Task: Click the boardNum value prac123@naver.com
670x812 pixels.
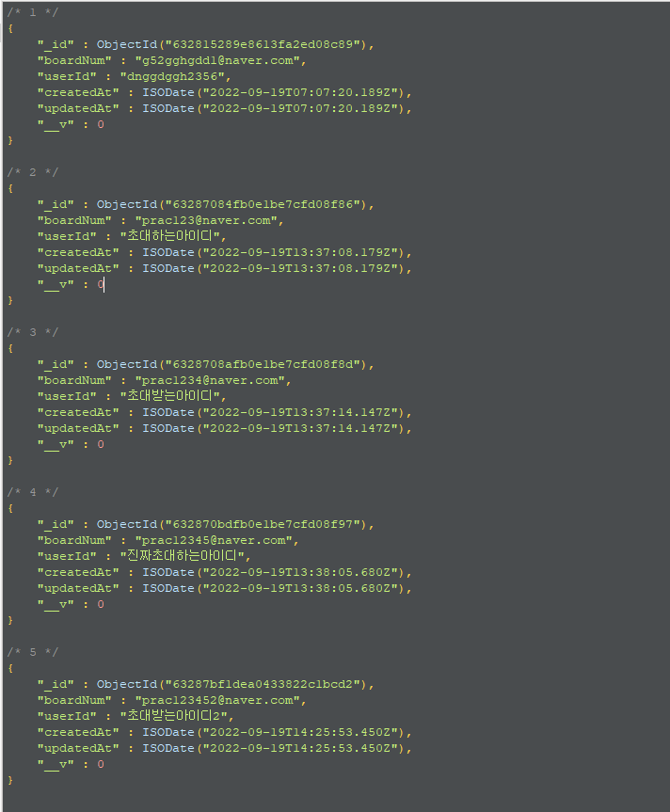Action: [206, 220]
